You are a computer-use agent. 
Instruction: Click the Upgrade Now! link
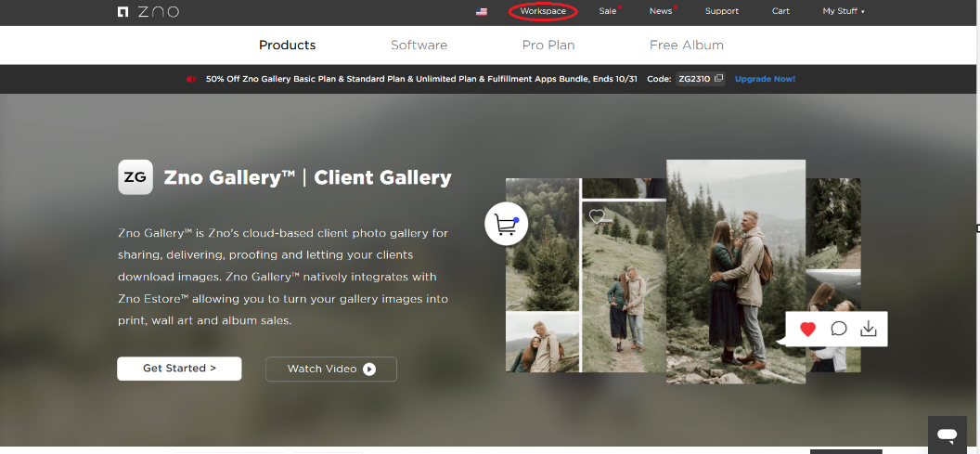[x=765, y=79]
